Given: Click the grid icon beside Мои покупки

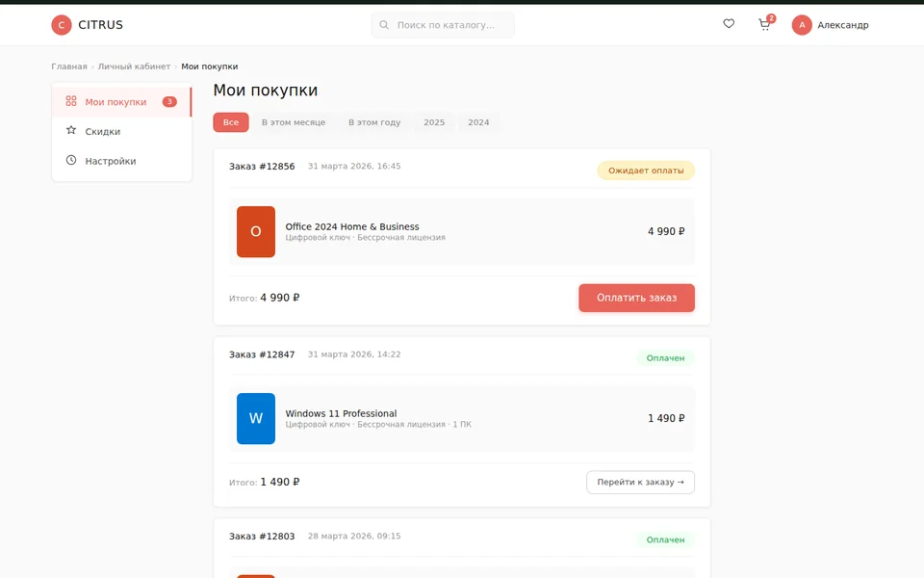Looking at the screenshot, I should tap(71, 101).
